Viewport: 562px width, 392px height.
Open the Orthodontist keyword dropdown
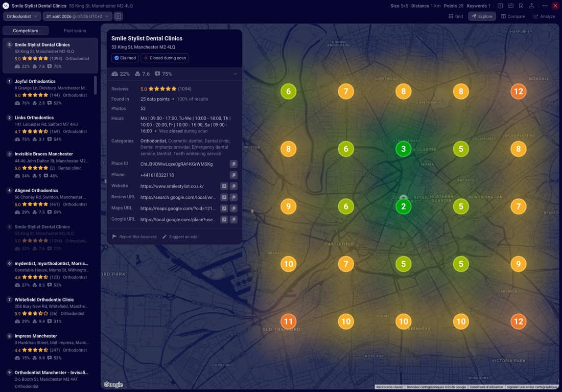(22, 16)
